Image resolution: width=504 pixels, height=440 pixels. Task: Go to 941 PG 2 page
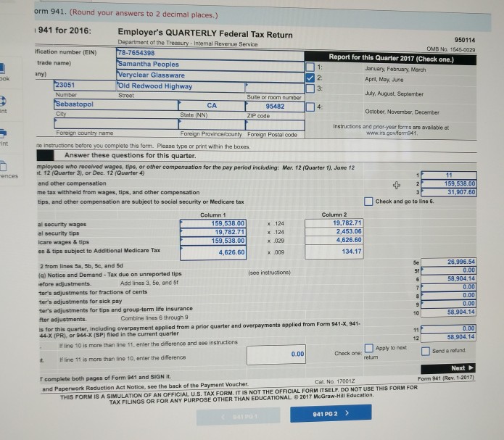click(331, 413)
